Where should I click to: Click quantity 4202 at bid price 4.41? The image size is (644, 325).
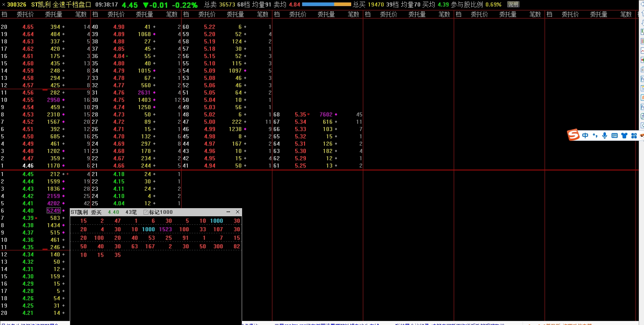pos(54,203)
